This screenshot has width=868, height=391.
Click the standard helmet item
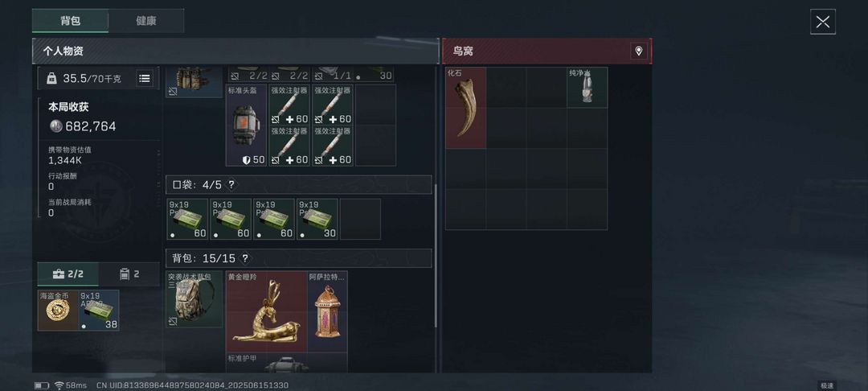pos(247,126)
